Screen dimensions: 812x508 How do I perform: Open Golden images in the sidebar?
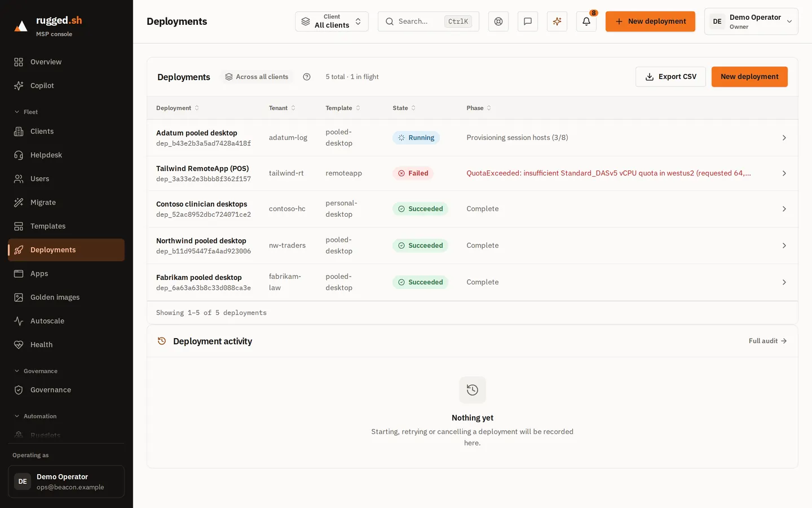pyautogui.click(x=66, y=297)
